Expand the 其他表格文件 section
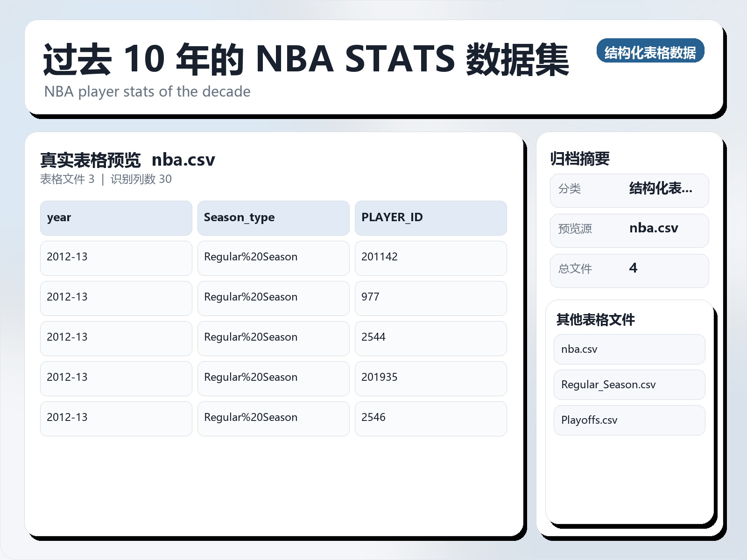747x560 pixels. click(596, 320)
